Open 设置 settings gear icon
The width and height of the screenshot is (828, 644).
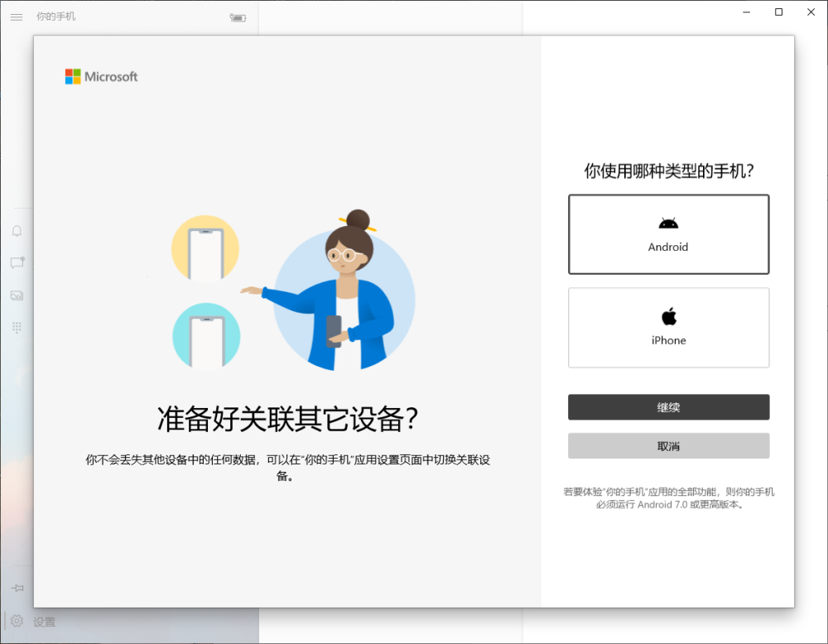click(x=17, y=622)
